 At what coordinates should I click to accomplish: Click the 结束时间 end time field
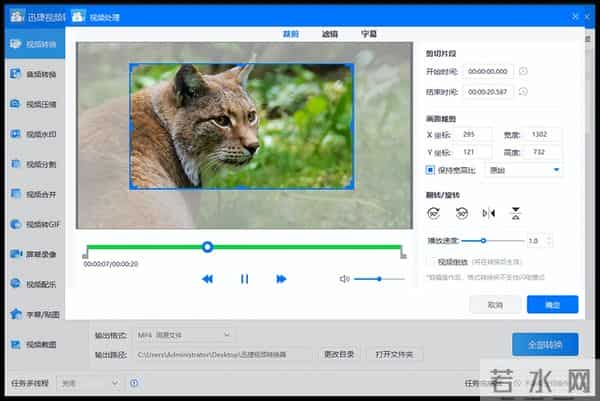tap(488, 91)
